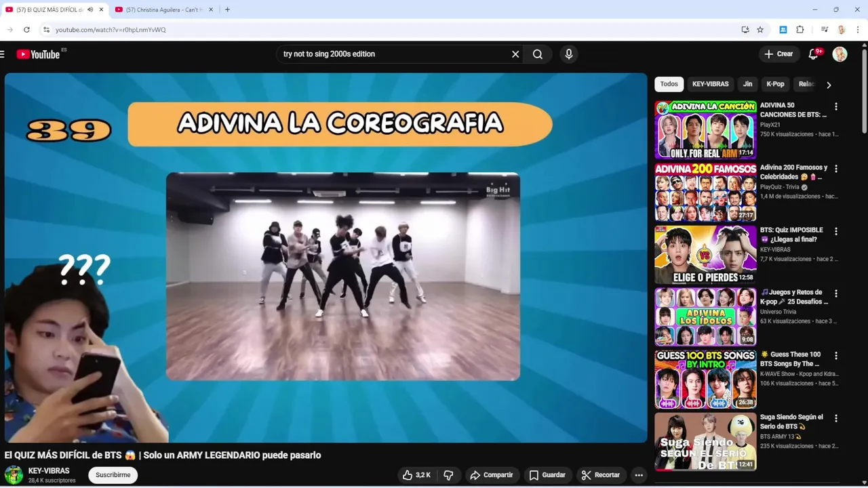View site information icon in address bar

pyautogui.click(x=46, y=30)
